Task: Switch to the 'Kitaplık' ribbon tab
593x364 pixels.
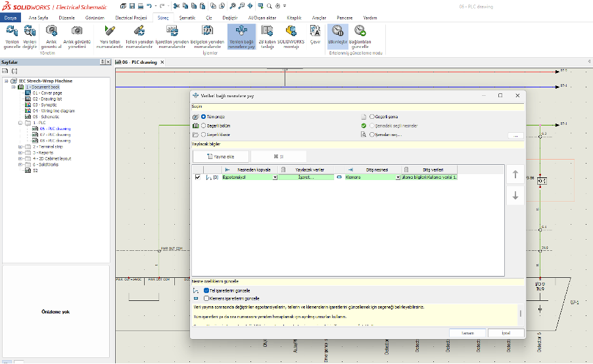Action: point(294,18)
